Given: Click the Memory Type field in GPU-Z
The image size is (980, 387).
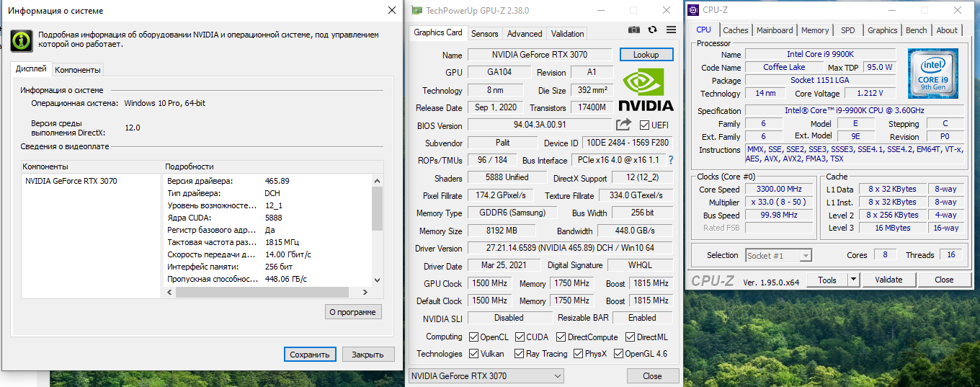Looking at the screenshot, I should pos(512,213).
